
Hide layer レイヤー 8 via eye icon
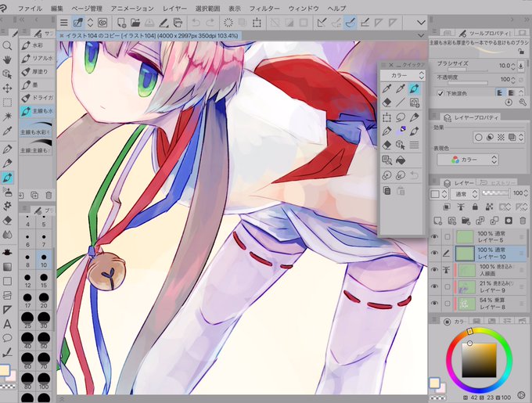[x=434, y=303]
